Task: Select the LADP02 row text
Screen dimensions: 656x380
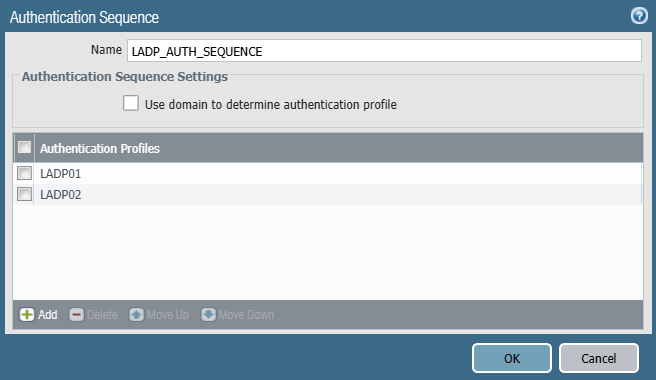Action: click(x=61, y=195)
